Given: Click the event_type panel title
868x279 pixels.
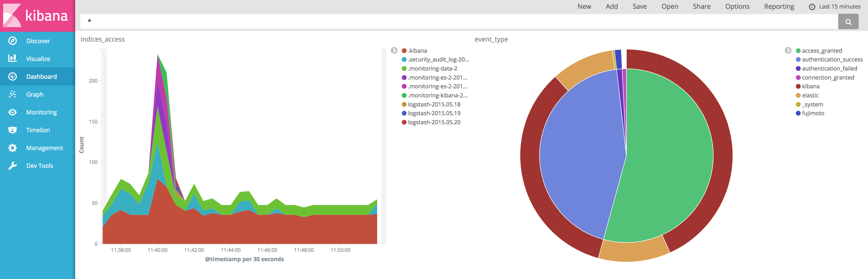Looking at the screenshot, I should coord(491,40).
